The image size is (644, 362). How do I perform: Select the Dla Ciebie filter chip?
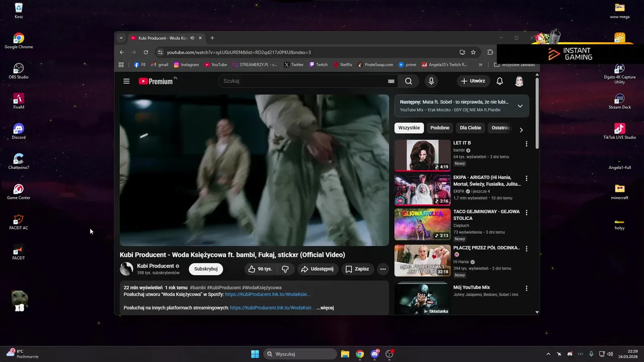point(470,128)
